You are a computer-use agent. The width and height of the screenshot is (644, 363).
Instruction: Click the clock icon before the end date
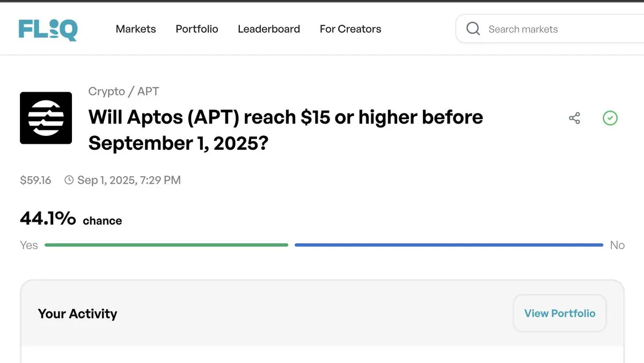pyautogui.click(x=69, y=180)
